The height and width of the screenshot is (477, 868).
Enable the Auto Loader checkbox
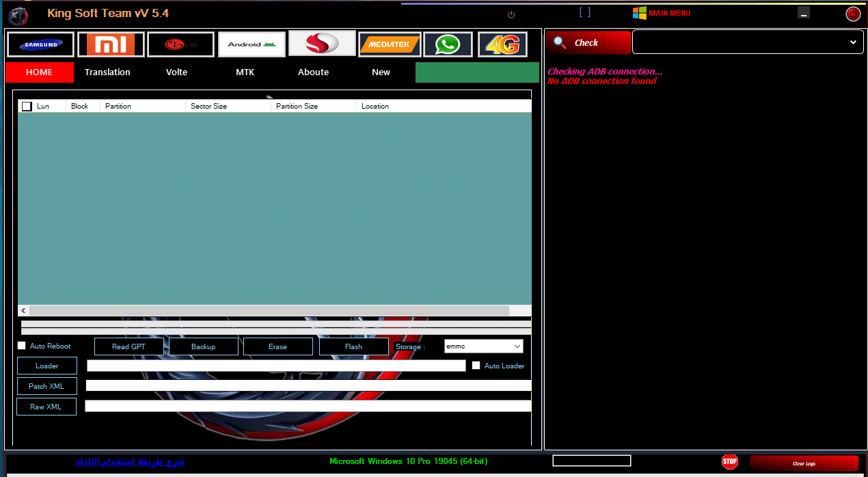point(476,365)
